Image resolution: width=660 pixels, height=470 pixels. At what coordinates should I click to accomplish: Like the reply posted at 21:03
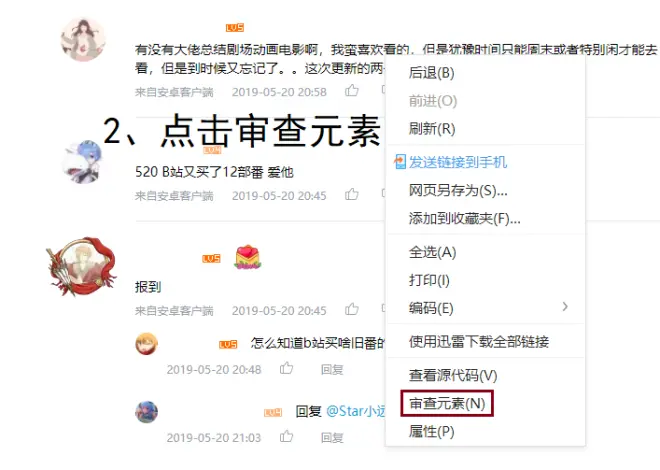pyautogui.click(x=286, y=436)
